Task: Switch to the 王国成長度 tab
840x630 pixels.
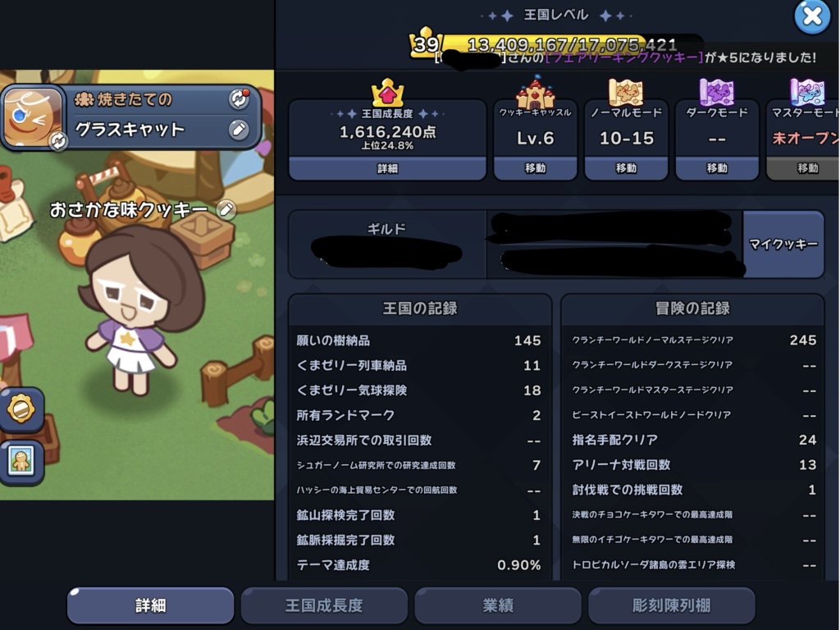Action: click(x=324, y=605)
